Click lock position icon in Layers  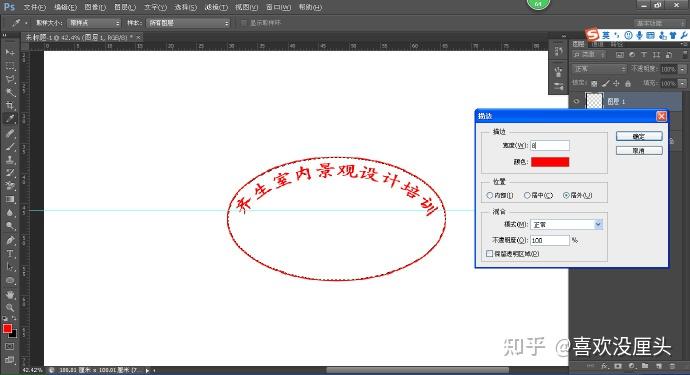pyautogui.click(x=617, y=83)
